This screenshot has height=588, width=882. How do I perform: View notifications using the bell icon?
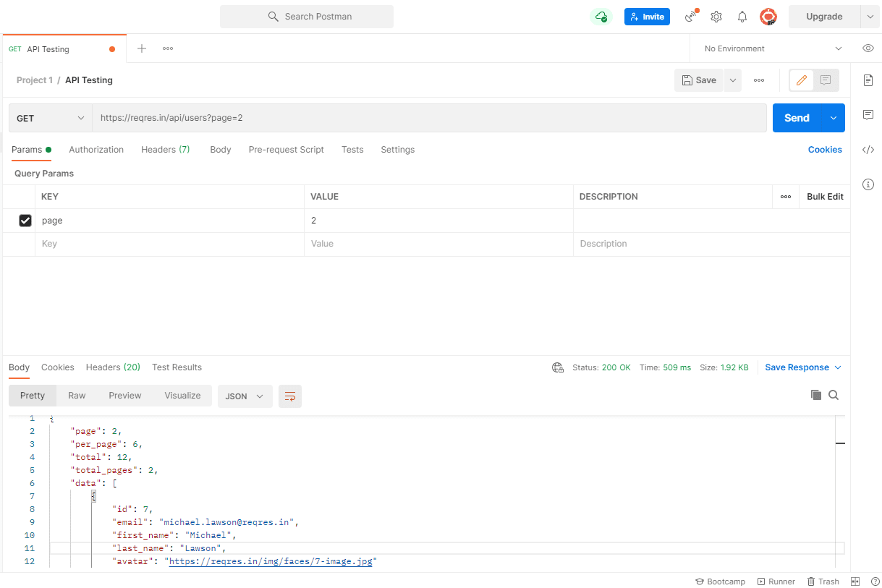click(x=742, y=16)
